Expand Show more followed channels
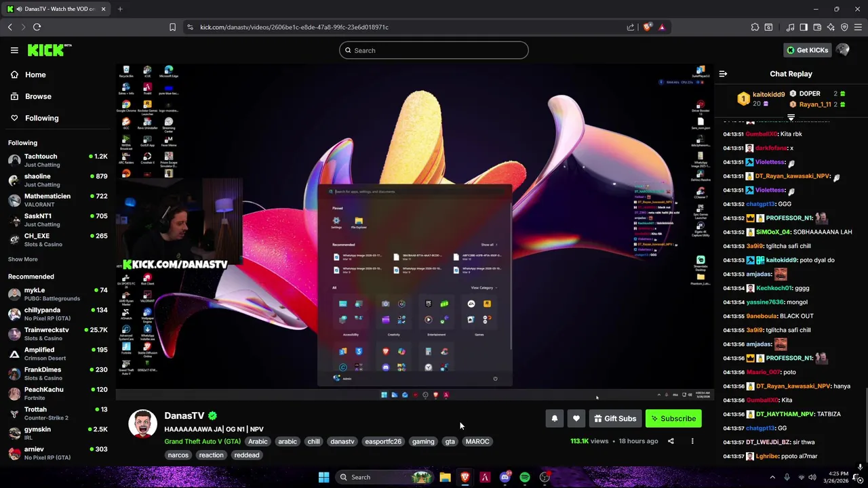This screenshot has height=488, width=868. point(23,259)
